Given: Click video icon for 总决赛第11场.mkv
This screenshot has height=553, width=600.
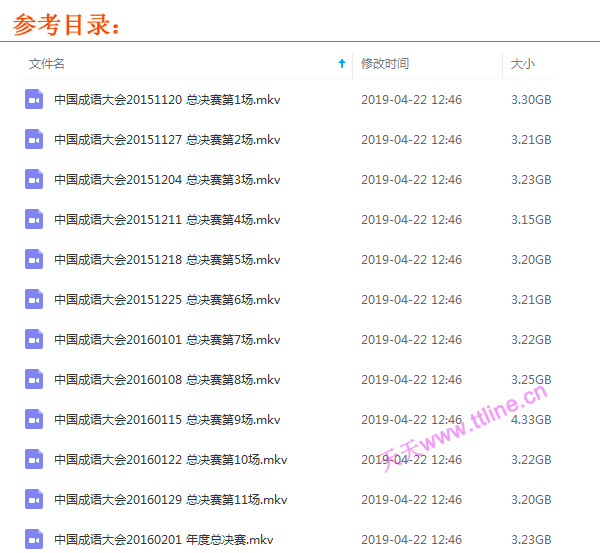Looking at the screenshot, I should [x=34, y=499].
